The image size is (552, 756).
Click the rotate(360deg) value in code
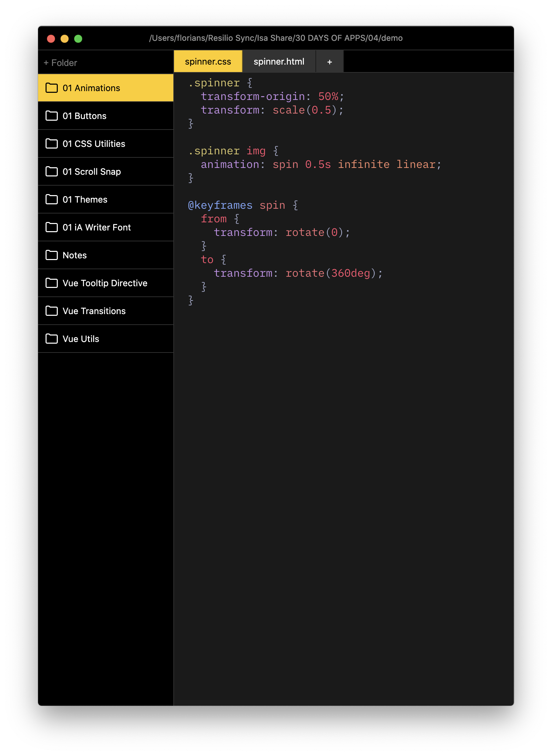click(333, 273)
